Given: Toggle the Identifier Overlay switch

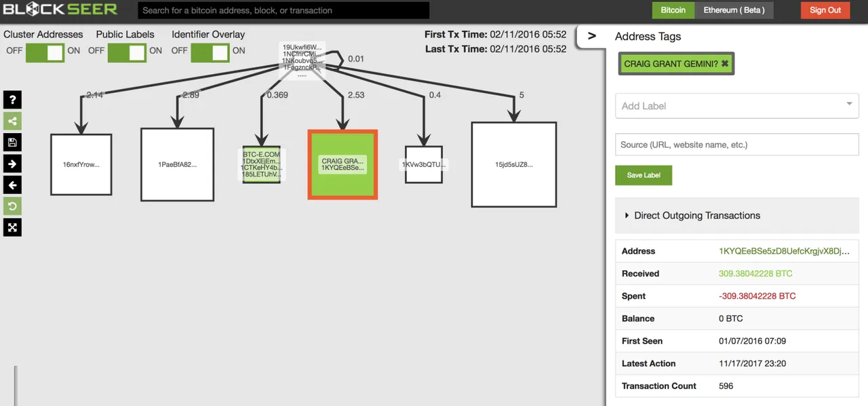Looking at the screenshot, I should click(x=210, y=52).
